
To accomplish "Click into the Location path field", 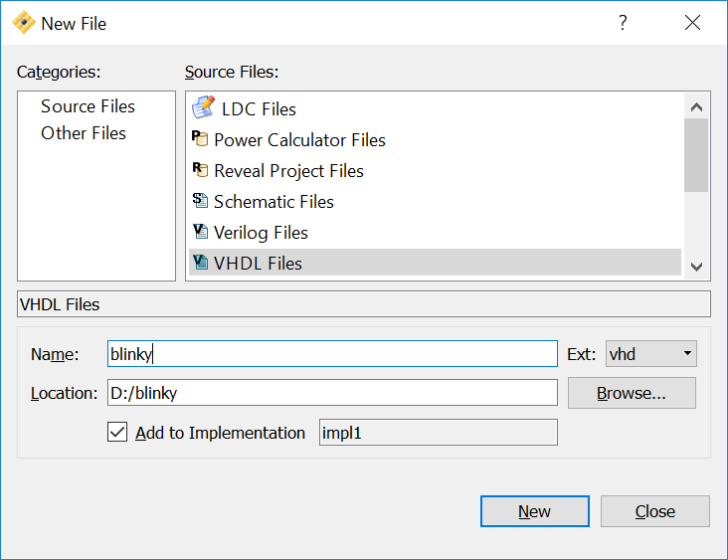I will click(332, 393).
